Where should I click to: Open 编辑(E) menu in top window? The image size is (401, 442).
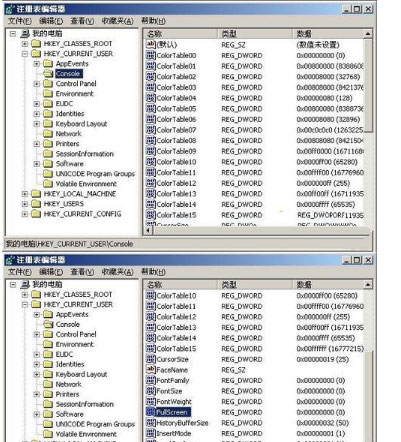[x=51, y=21]
